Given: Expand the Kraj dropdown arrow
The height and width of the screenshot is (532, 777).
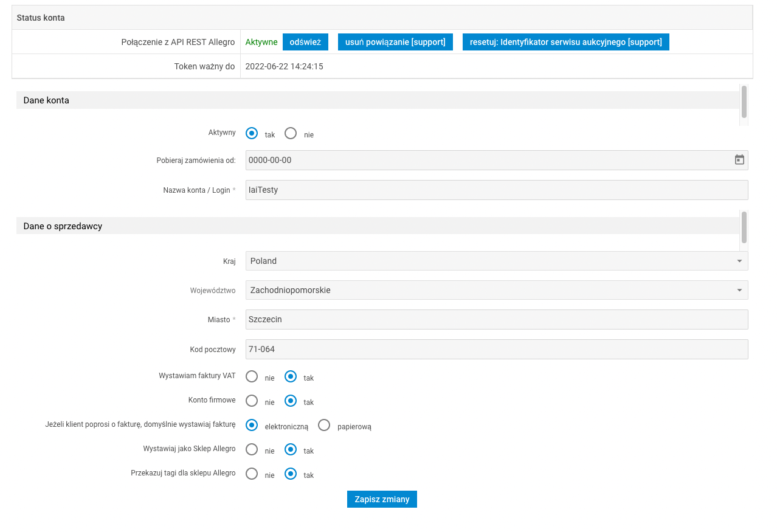Looking at the screenshot, I should 739,261.
